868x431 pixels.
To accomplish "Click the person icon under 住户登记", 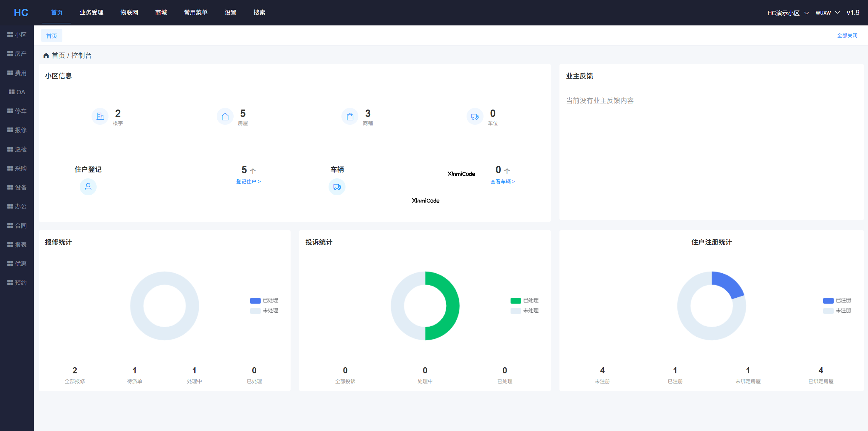I will (88, 187).
